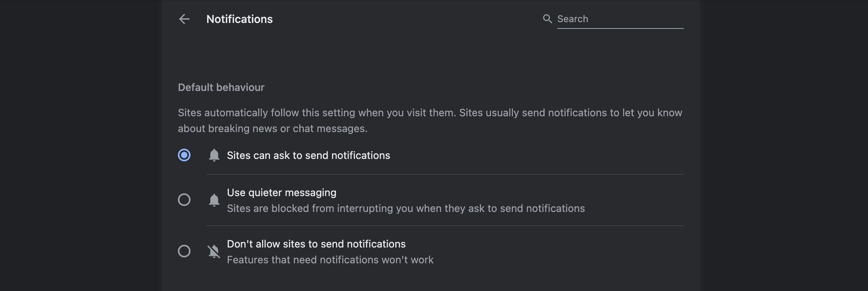Tap the magnifying glass in the search bar
The width and height of the screenshot is (868, 291).
click(547, 19)
